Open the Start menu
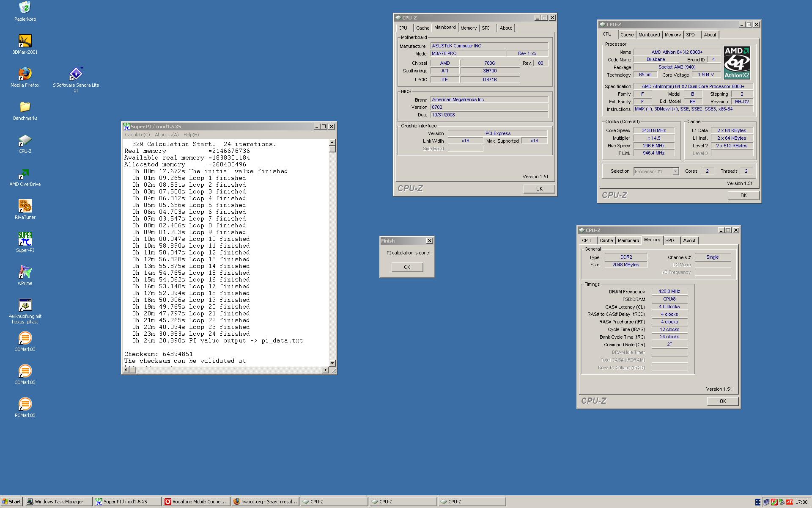Screen dimensions: 812x508 point(11,502)
